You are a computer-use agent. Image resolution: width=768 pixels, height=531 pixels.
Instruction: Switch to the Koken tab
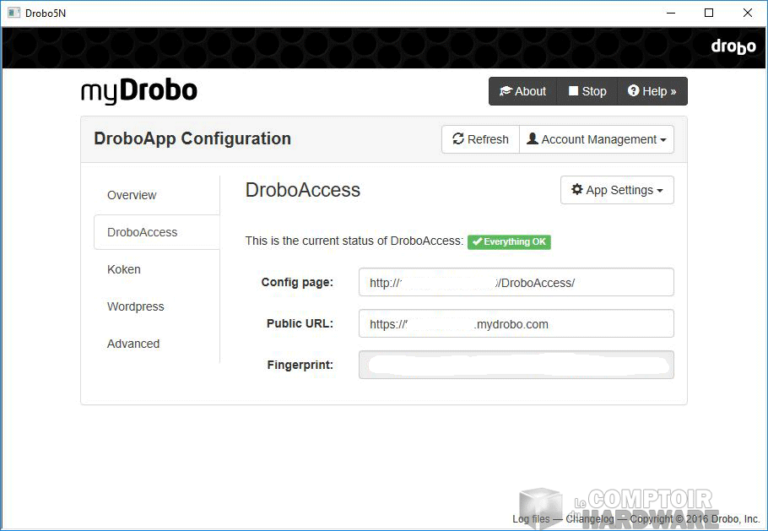(x=124, y=269)
